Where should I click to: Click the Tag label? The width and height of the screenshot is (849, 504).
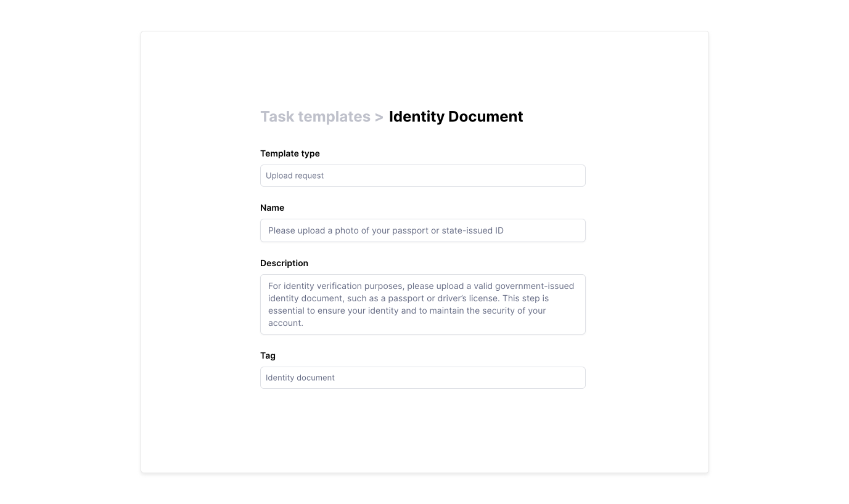[268, 356]
